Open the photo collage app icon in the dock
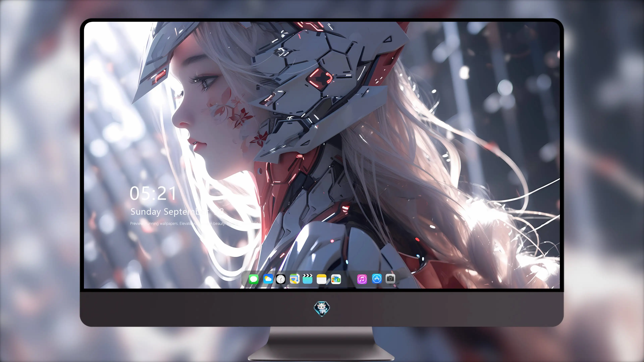The width and height of the screenshot is (644, 362). tap(336, 279)
